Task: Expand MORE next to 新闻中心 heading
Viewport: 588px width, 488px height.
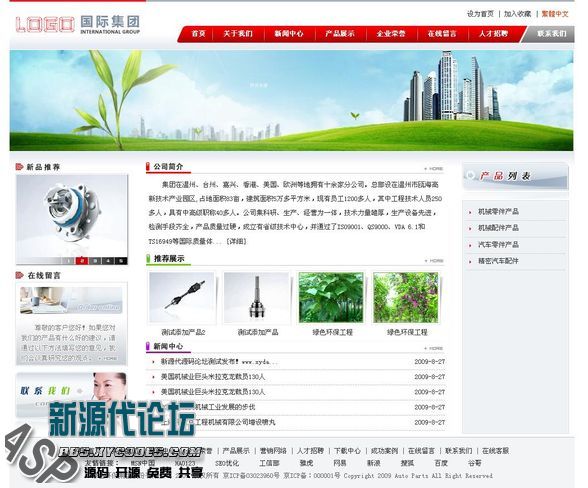Action: [434, 348]
